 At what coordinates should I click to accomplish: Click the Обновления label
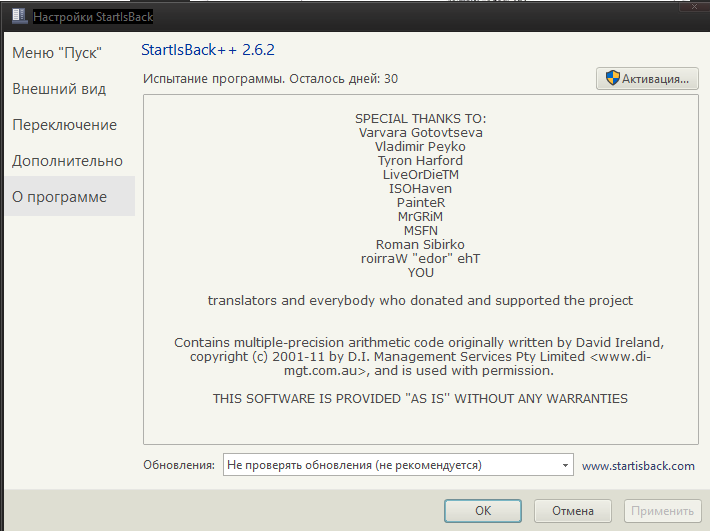pyautogui.click(x=178, y=465)
